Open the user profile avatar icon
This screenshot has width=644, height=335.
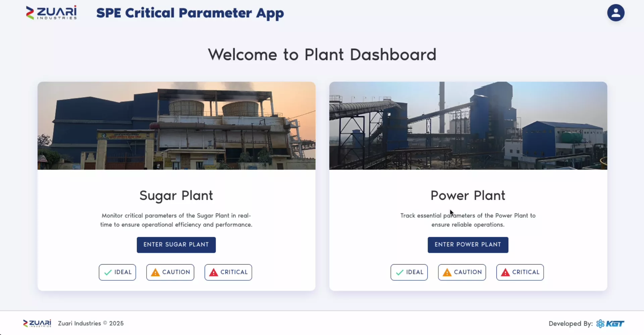(x=616, y=13)
